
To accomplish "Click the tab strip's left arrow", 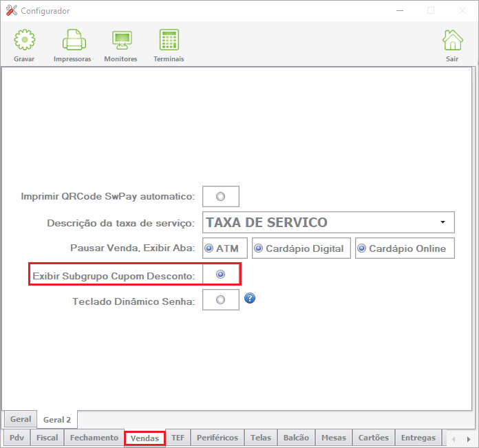I will click(x=454, y=439).
